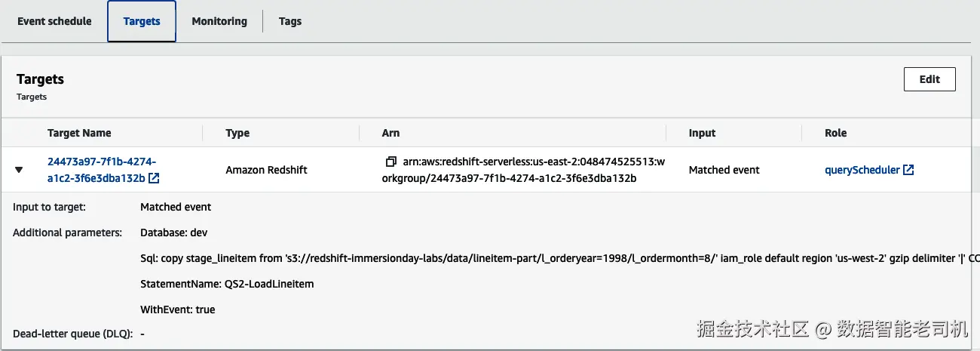Click external link icon beside target name
Image resolution: width=980 pixels, height=351 pixels.
(154, 179)
